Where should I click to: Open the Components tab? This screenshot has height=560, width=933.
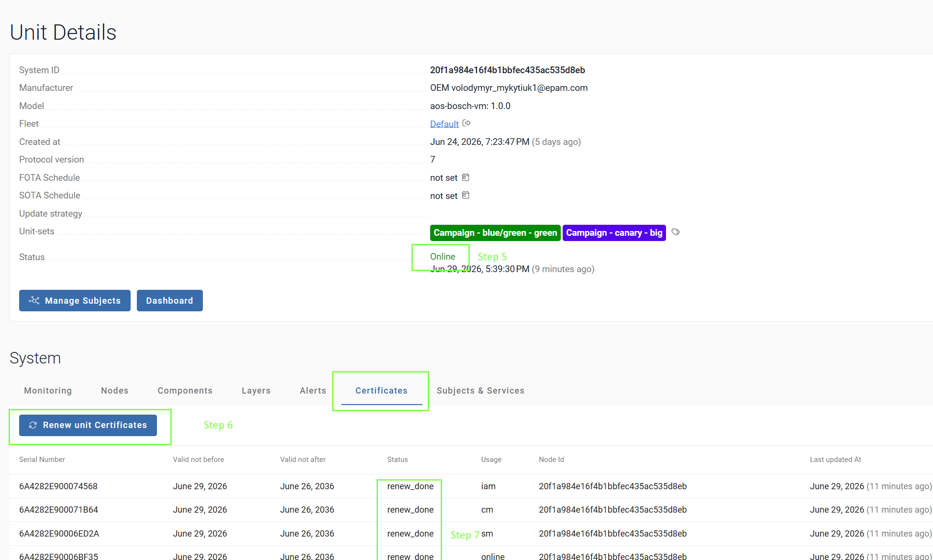pyautogui.click(x=185, y=391)
